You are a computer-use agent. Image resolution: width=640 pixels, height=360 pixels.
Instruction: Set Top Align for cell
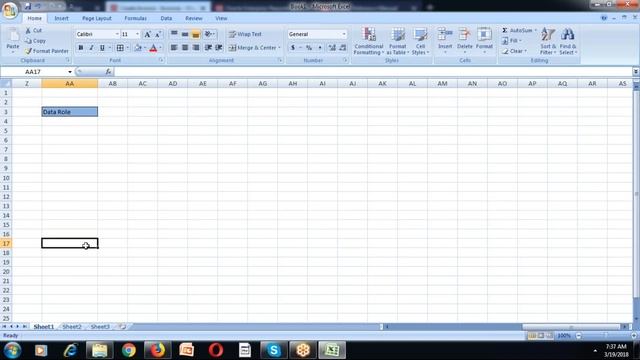(x=174, y=34)
